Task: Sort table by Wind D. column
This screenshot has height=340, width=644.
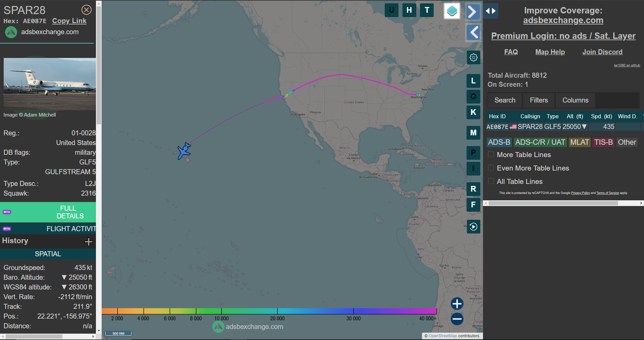Action: [627, 116]
